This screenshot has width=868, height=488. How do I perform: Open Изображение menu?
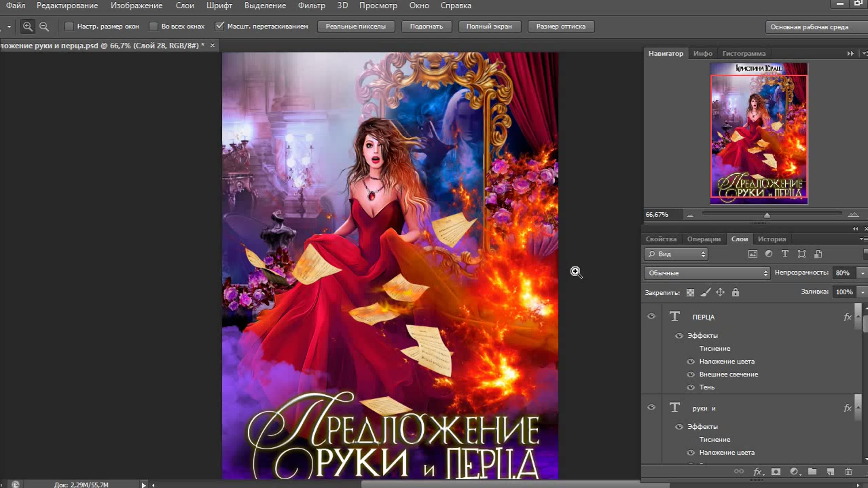coord(136,6)
